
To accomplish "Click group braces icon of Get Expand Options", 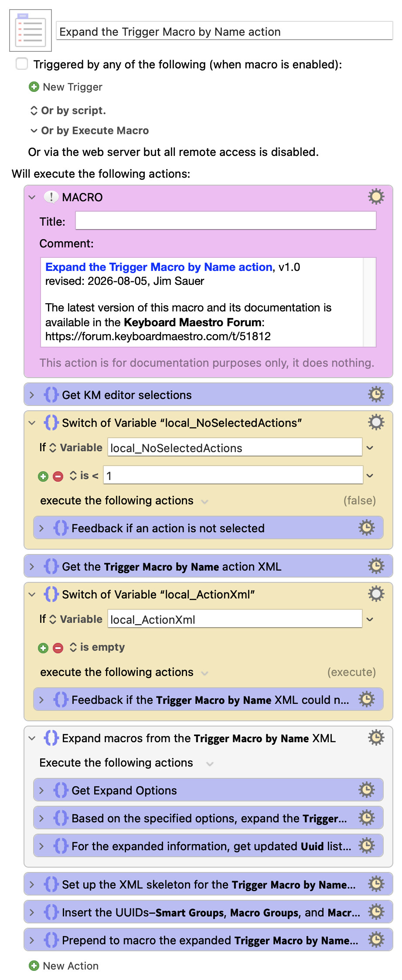I will pyautogui.click(x=61, y=790).
